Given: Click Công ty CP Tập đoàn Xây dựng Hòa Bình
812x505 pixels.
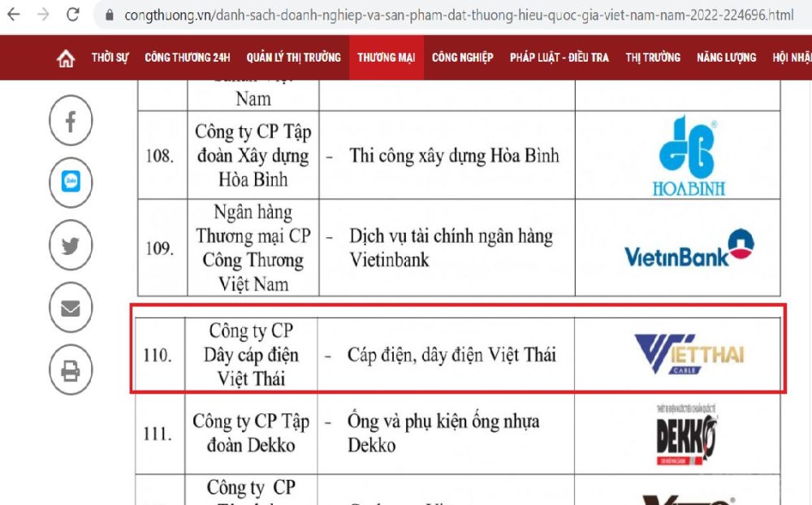Looking at the screenshot, I should tap(253, 155).
